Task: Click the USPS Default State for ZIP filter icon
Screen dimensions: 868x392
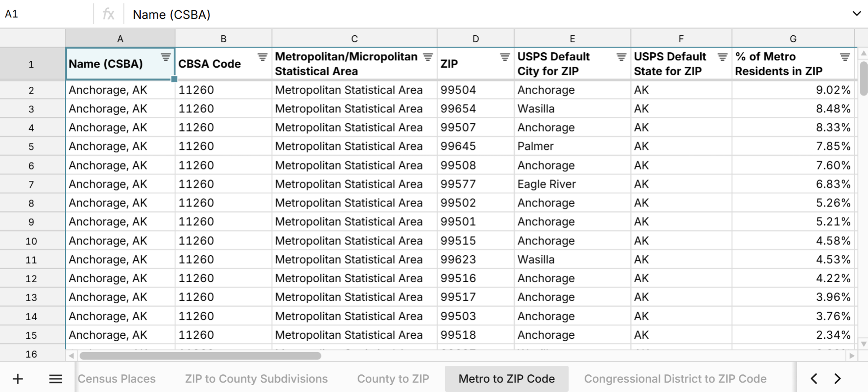Action: click(722, 57)
